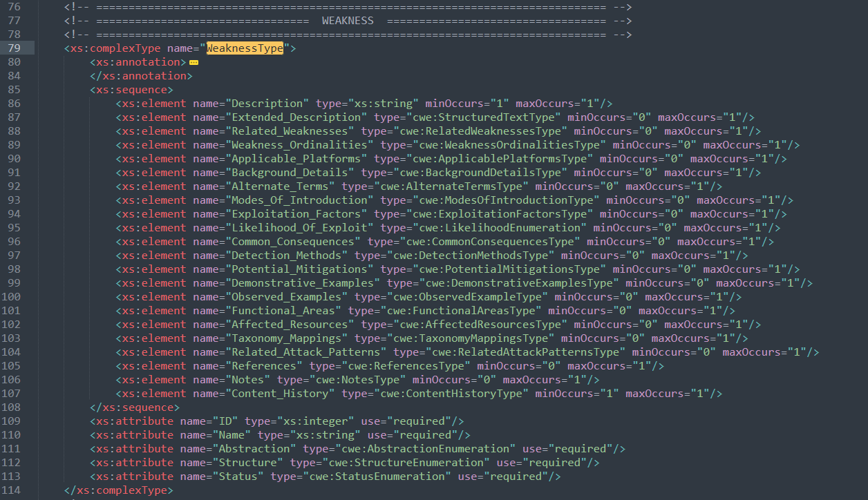Click "Demonstrative_Examples" element name
The image size is (868, 500).
303,283
